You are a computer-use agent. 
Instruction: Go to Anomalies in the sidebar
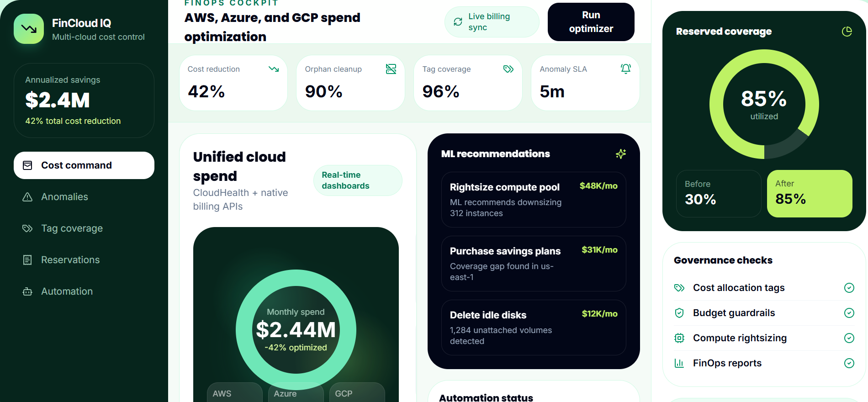pyautogui.click(x=84, y=197)
